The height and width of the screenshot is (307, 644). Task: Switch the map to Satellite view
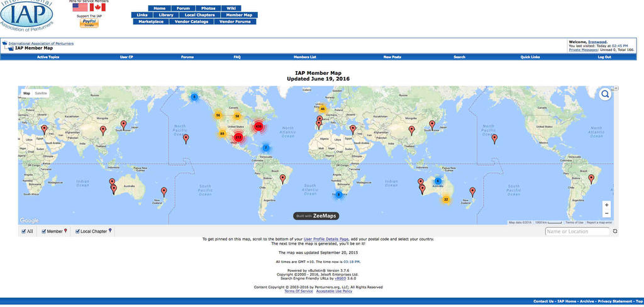pos(41,93)
